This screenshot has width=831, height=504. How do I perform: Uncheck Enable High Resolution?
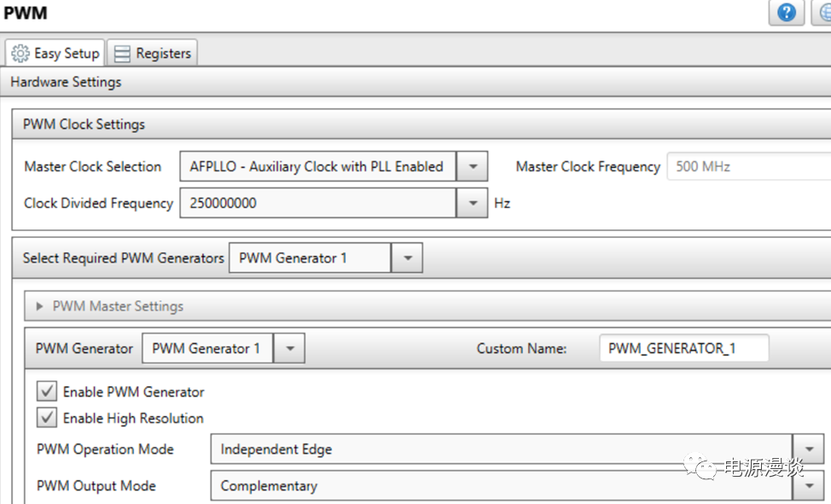tap(47, 419)
